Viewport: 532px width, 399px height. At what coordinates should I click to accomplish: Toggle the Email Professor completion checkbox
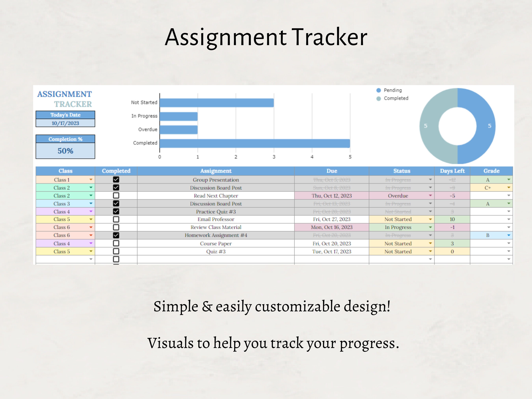tap(116, 219)
